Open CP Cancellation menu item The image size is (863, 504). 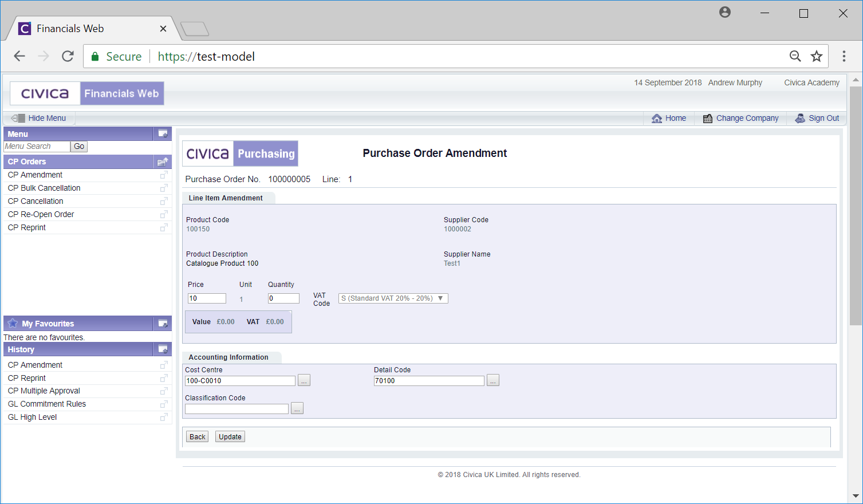(36, 201)
